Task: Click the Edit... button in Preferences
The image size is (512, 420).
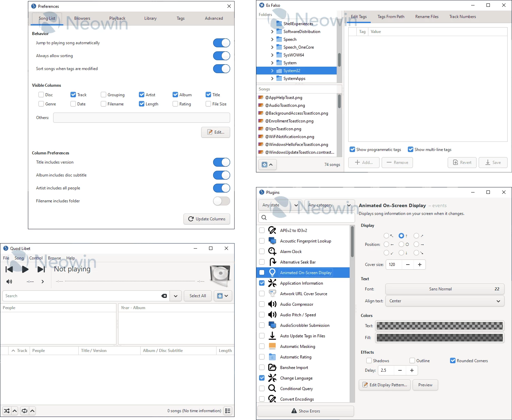Action: click(216, 132)
